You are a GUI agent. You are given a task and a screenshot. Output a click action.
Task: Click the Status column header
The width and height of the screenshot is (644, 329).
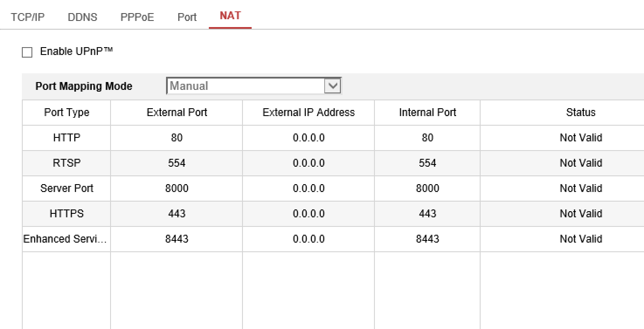pos(581,113)
